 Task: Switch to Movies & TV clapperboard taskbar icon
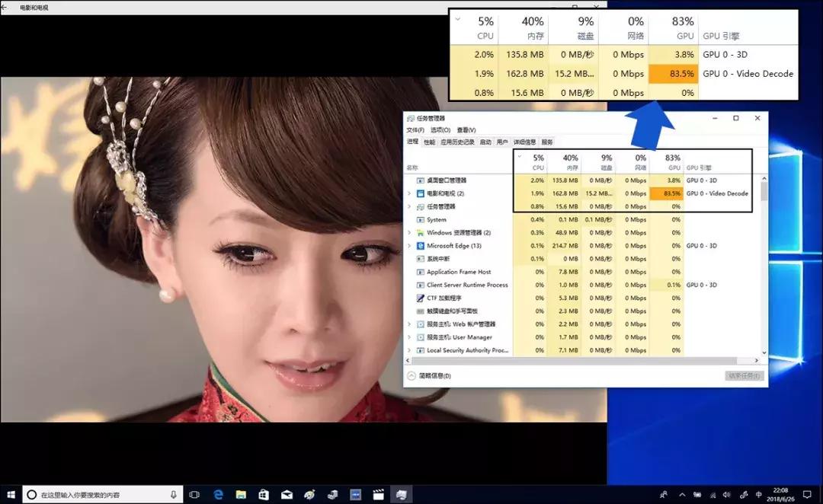coord(379,495)
